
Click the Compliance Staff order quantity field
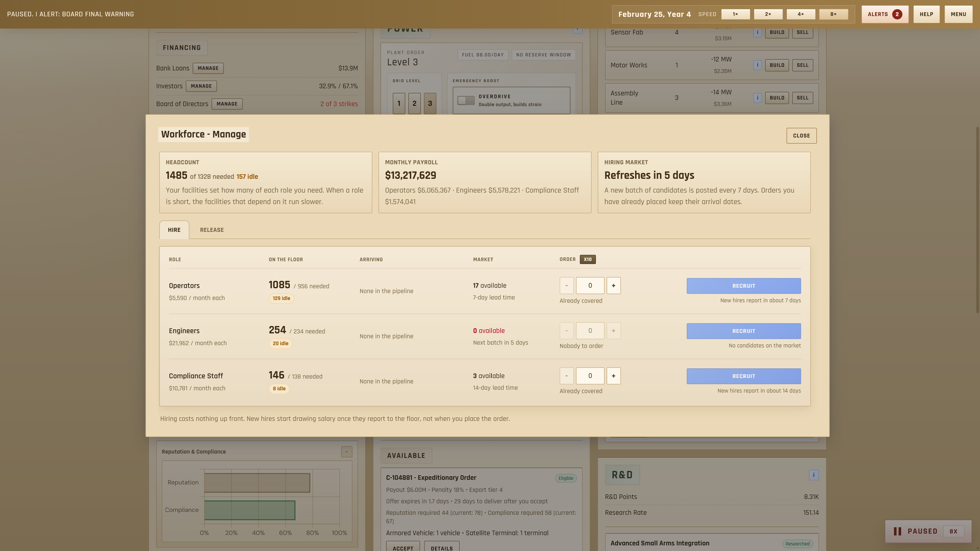(590, 376)
